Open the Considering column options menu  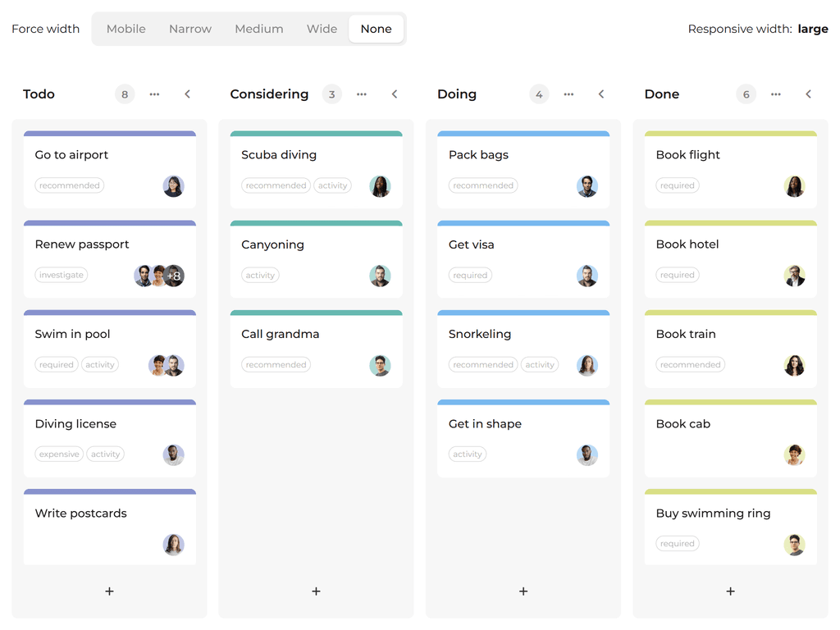pyautogui.click(x=361, y=94)
